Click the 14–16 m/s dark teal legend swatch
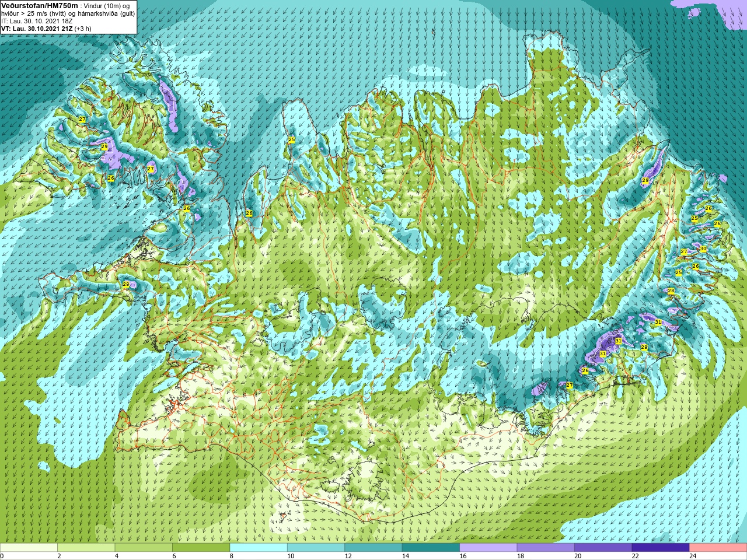This screenshot has width=747, height=560. pyautogui.click(x=431, y=548)
